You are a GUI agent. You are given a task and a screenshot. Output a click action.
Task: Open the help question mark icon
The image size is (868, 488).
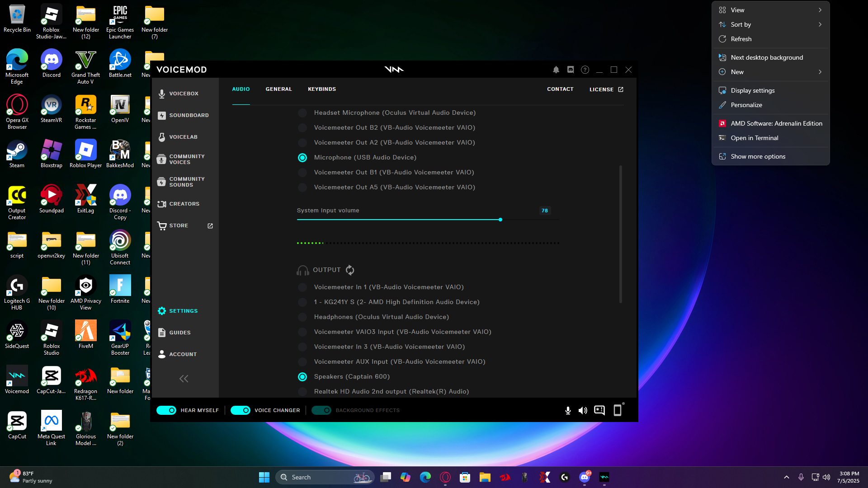(585, 70)
